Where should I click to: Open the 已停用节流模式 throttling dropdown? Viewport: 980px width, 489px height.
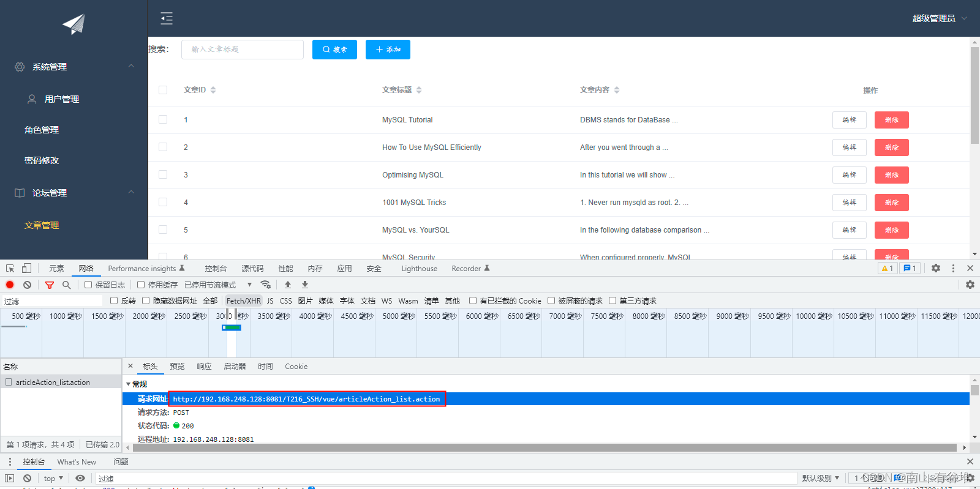[219, 285]
